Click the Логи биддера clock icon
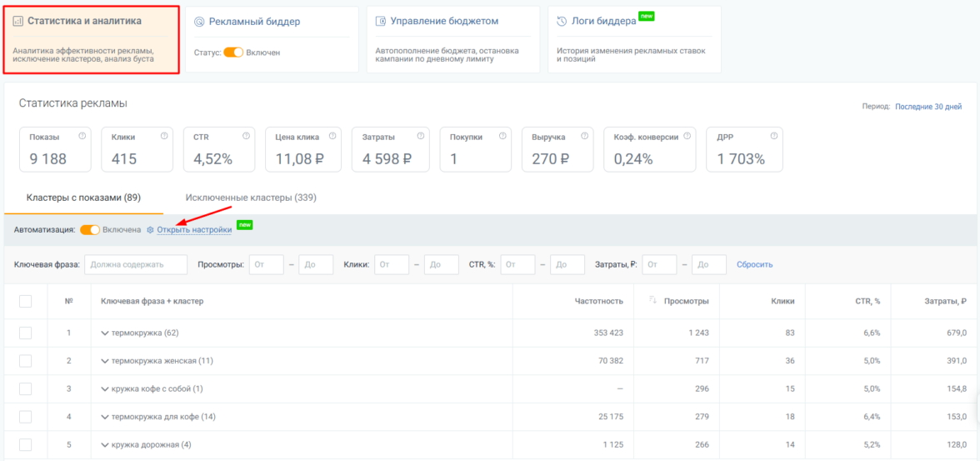 [561, 22]
